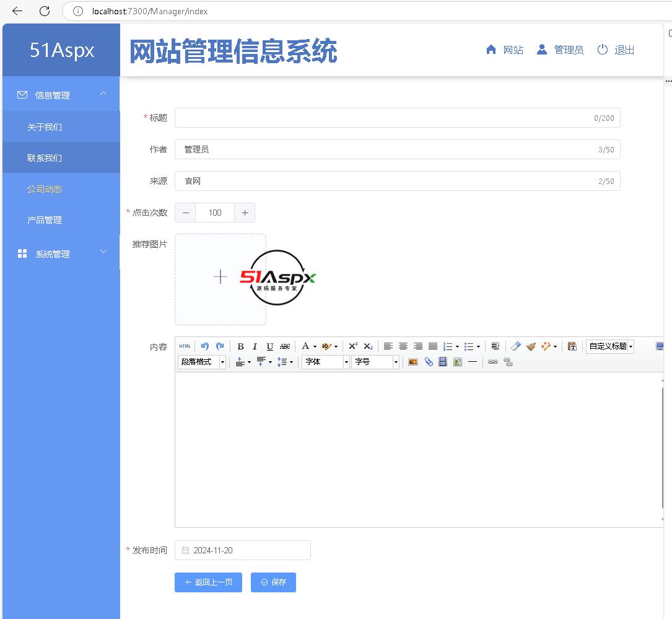
Task: Open the font color picker arrow
Action: tap(315, 347)
